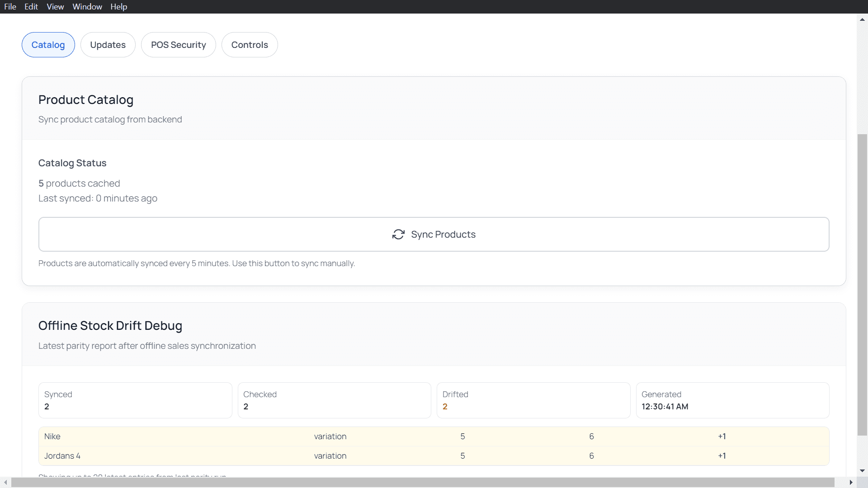Click the Synced count card
868x488 pixels.
pos(135,400)
